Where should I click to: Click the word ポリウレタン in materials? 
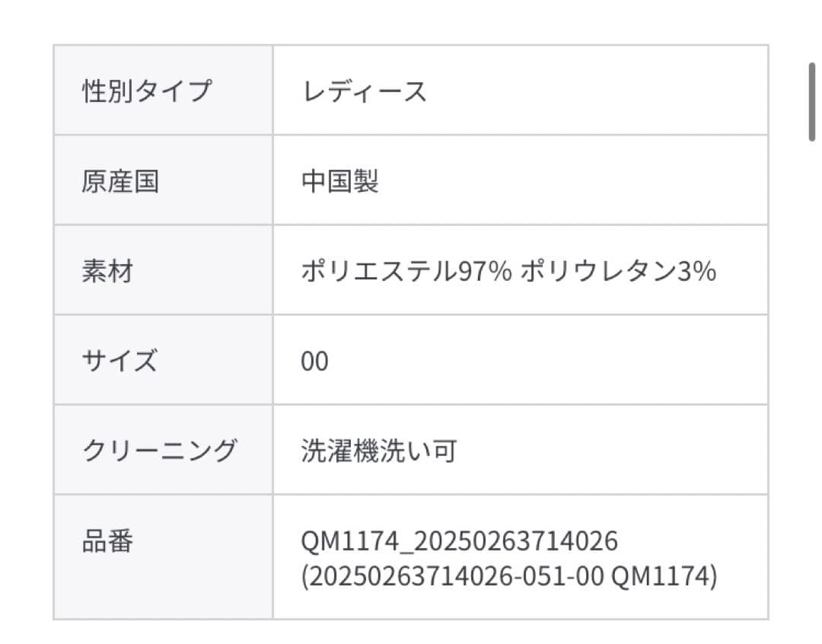coord(597,272)
